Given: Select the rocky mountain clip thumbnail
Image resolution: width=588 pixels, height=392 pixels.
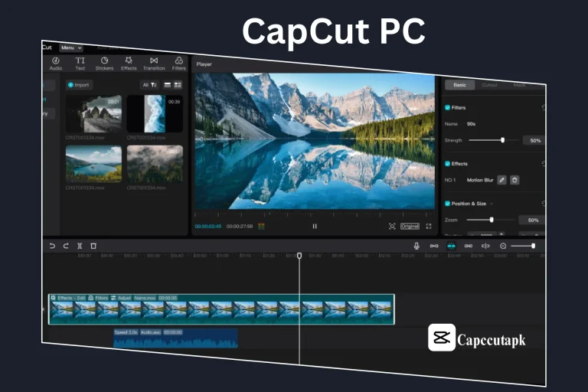Looking at the screenshot, I should click(93, 114).
